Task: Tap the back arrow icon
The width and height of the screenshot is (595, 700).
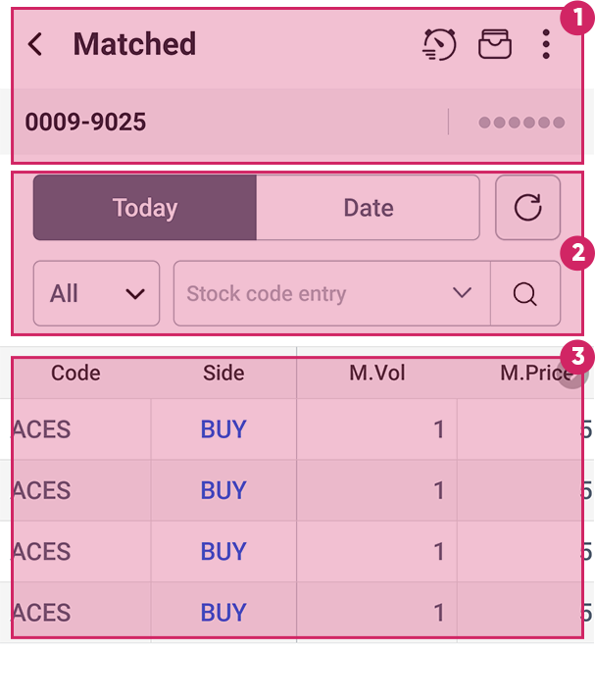Action: (35, 44)
